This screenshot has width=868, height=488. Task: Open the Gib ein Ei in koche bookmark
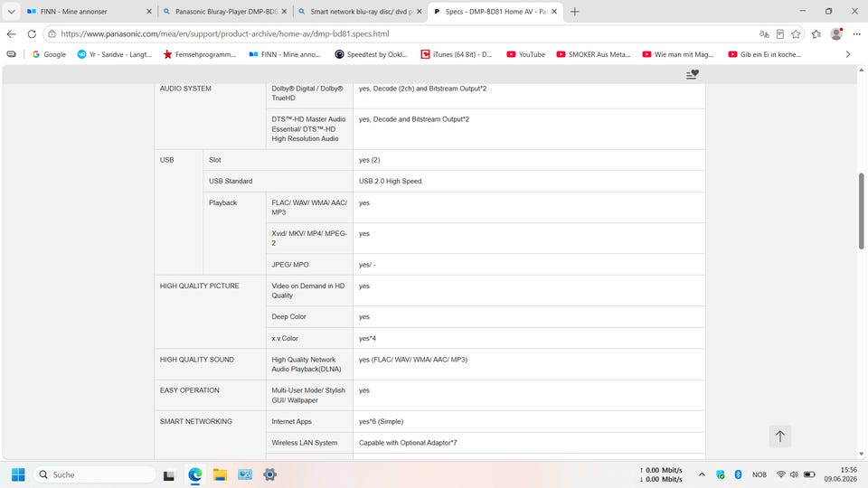point(765,54)
